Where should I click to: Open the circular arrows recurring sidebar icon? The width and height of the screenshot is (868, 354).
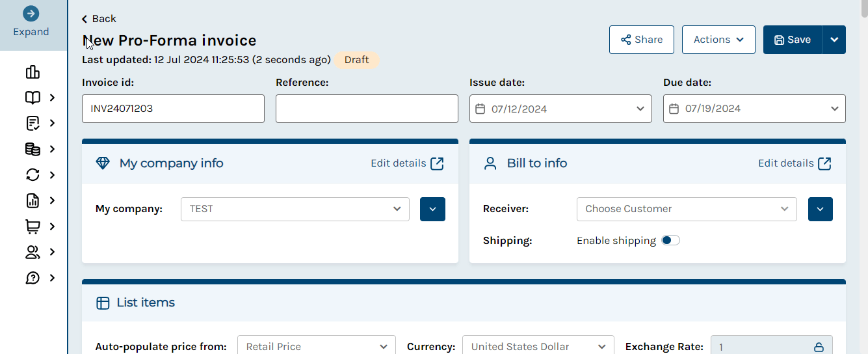[33, 174]
